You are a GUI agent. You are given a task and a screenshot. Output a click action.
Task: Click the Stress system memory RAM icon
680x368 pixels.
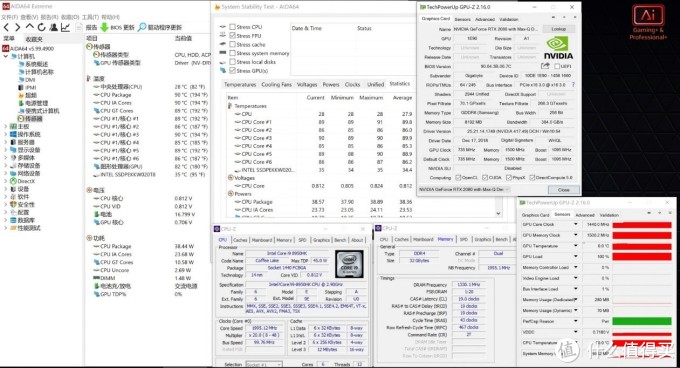(x=223, y=53)
